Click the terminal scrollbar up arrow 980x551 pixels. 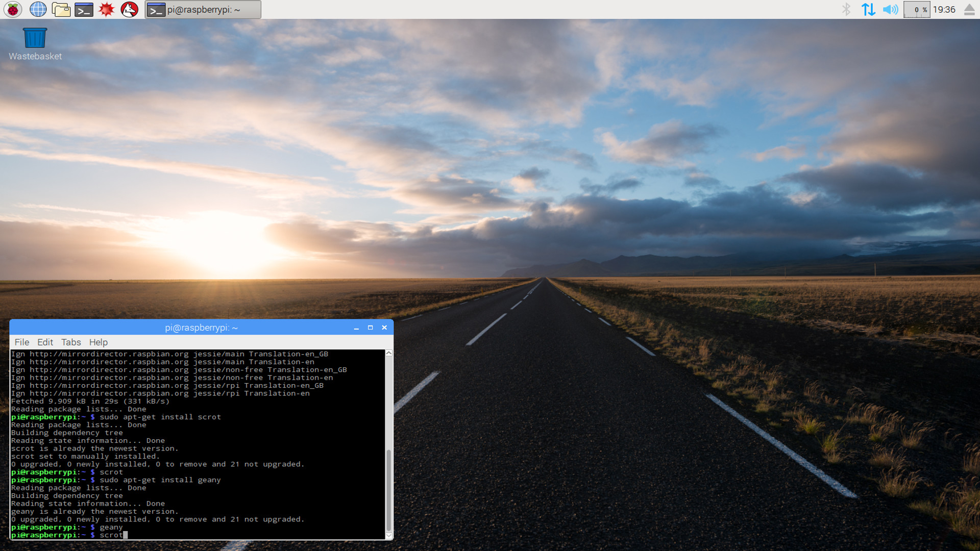[x=389, y=353]
